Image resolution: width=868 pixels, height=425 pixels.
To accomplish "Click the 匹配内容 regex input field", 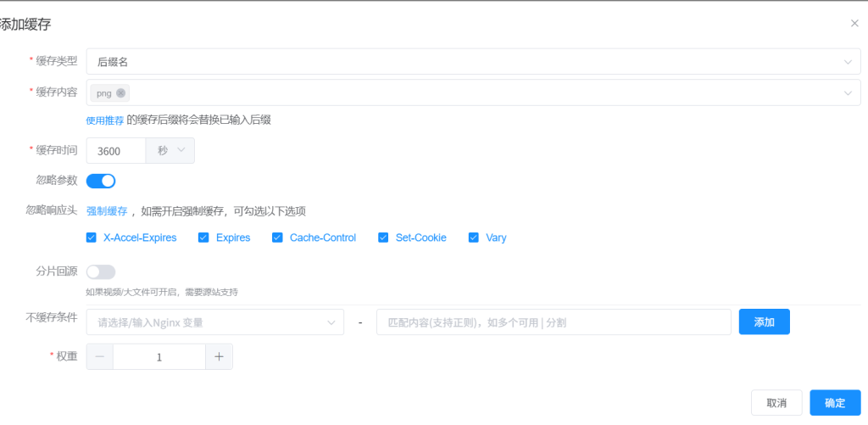I will 553,322.
